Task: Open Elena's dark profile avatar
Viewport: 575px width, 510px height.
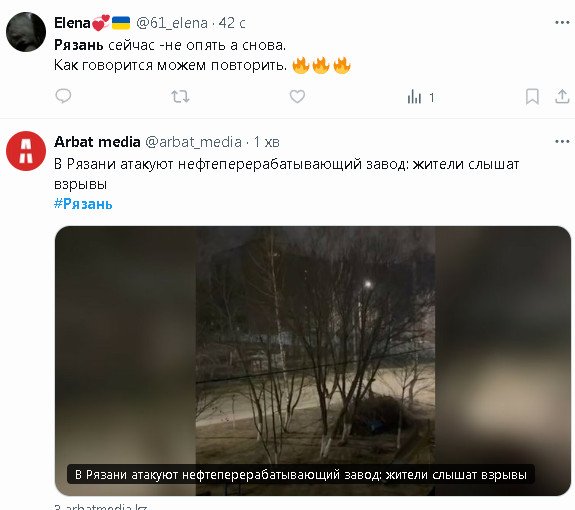Action: click(26, 32)
